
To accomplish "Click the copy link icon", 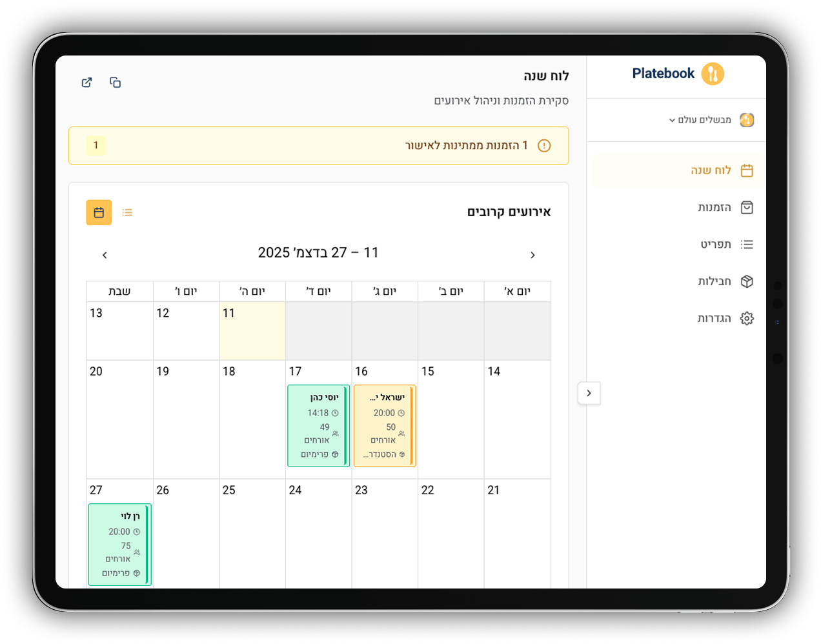I will point(116,83).
